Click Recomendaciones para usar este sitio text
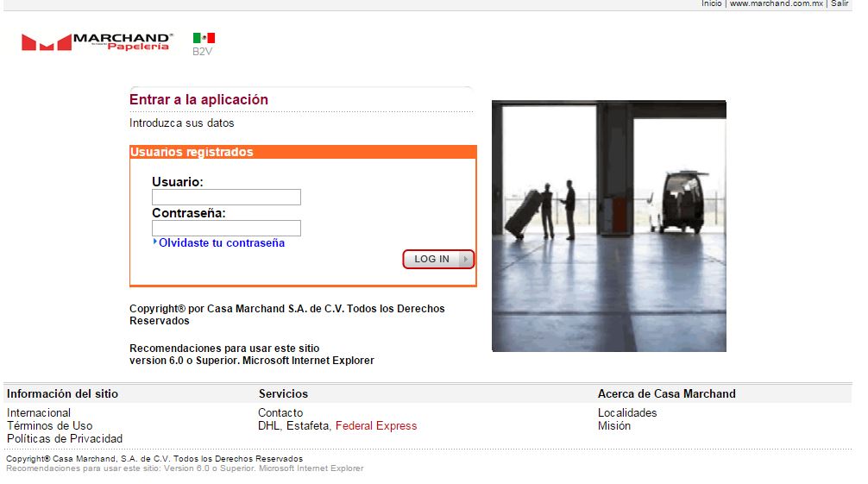The image size is (868, 484). [224, 349]
